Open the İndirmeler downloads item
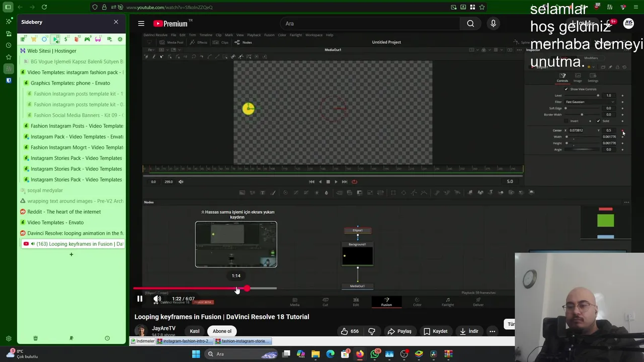The image size is (644, 362). (x=142, y=341)
